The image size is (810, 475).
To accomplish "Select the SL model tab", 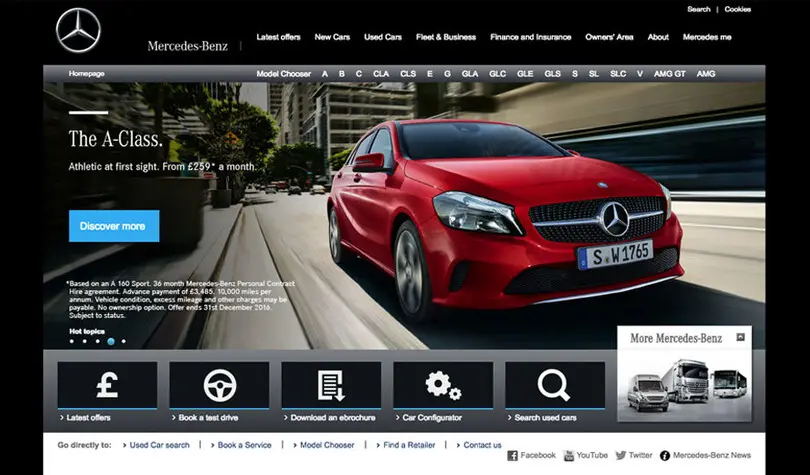I will tap(594, 74).
